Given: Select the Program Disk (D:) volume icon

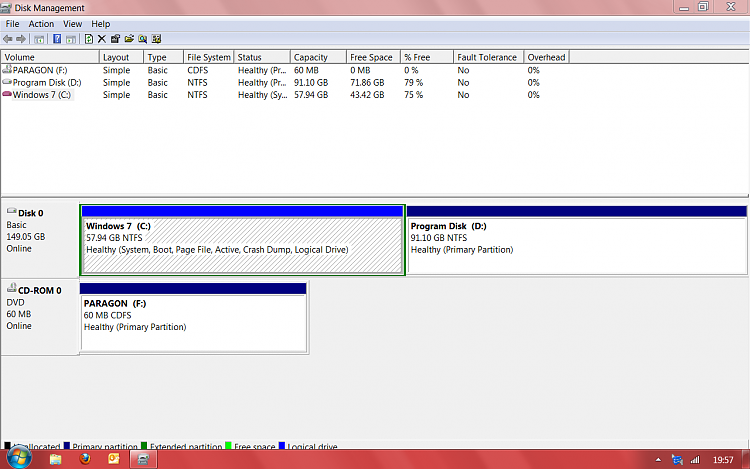Looking at the screenshot, I should (x=7, y=82).
